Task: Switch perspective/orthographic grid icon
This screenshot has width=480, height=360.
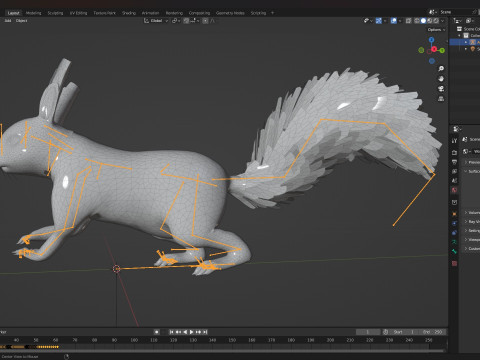Action: click(441, 99)
